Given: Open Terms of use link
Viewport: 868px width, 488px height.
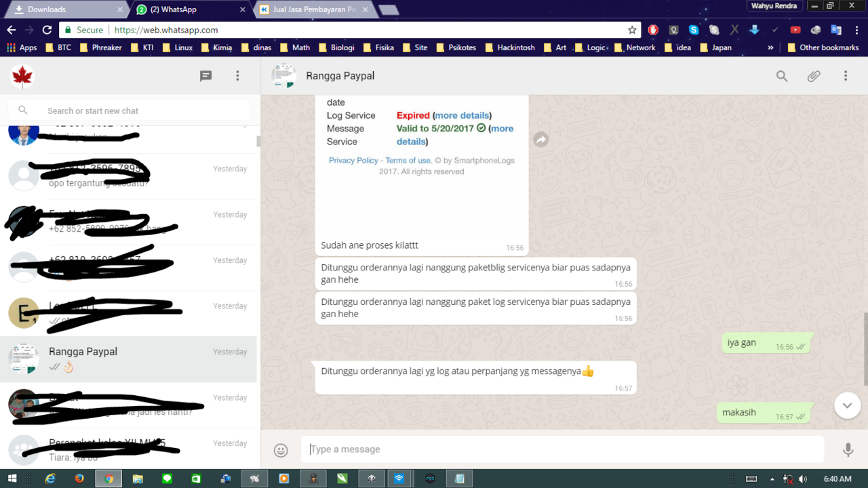Looking at the screenshot, I should (408, 161).
